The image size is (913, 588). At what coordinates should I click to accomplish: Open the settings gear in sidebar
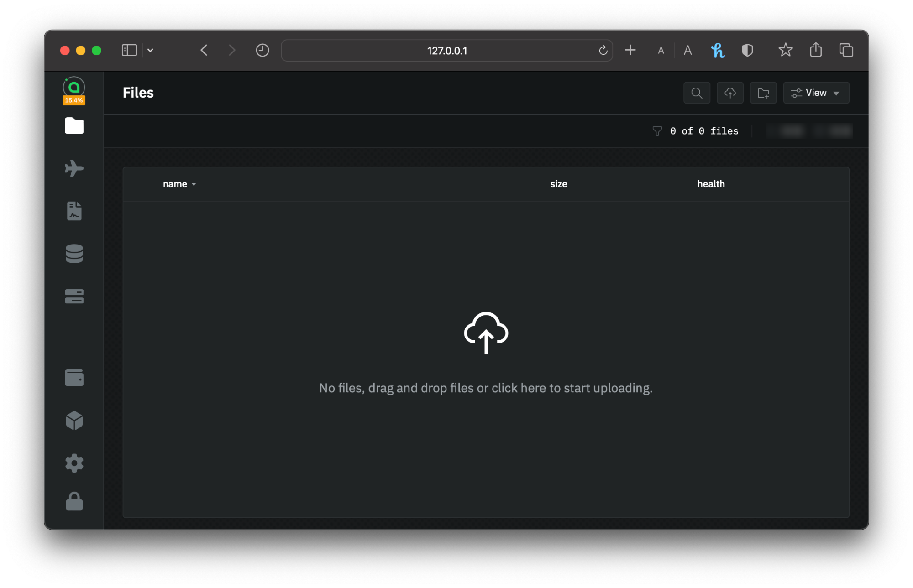tap(74, 463)
